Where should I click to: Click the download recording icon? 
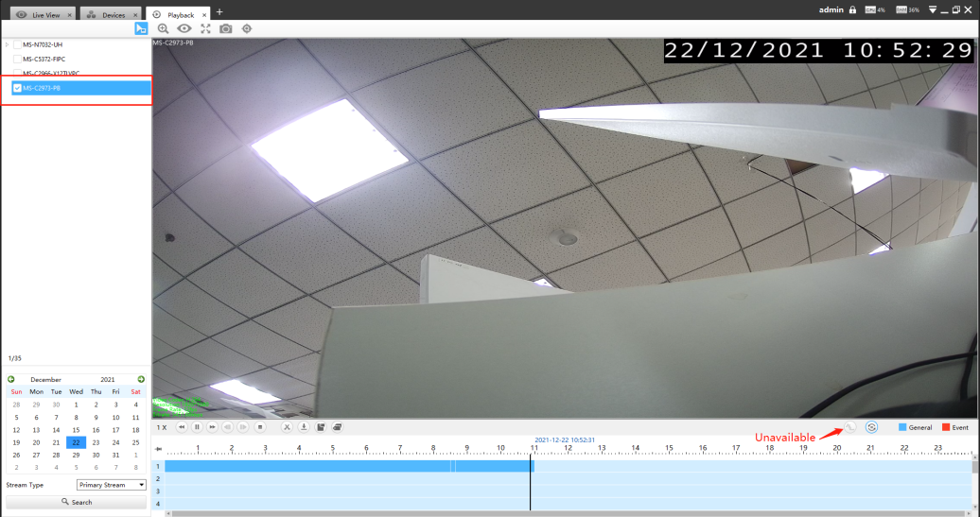click(x=304, y=427)
